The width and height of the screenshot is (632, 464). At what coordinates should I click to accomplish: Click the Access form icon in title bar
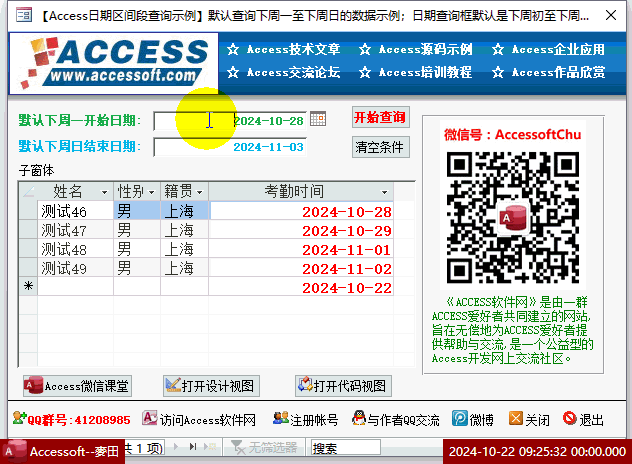pyautogui.click(x=24, y=15)
